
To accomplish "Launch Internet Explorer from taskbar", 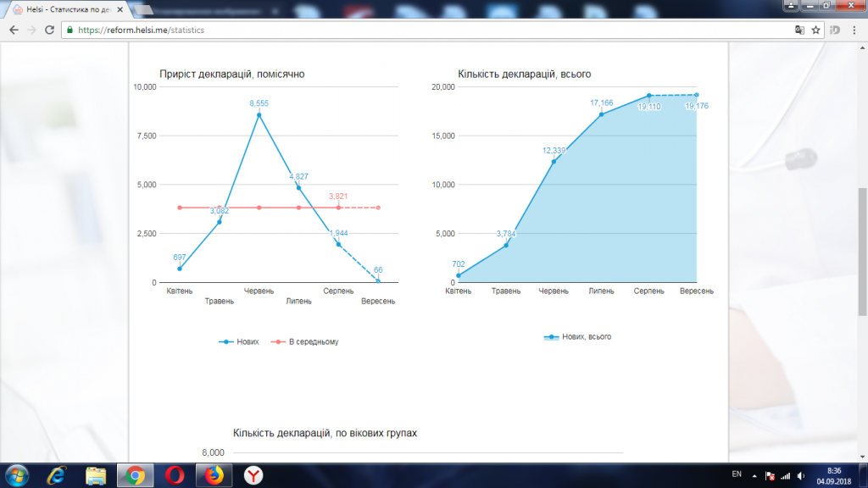I will [x=56, y=476].
